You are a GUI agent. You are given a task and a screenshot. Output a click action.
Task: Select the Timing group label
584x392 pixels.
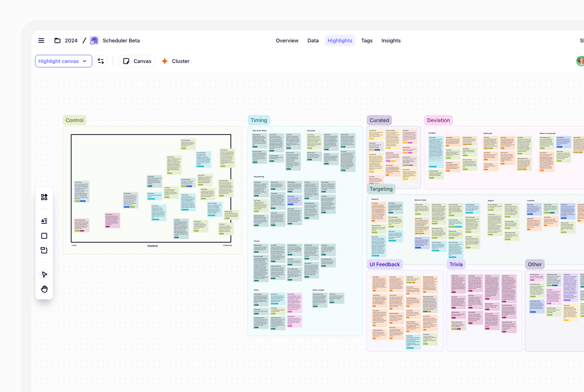point(259,120)
